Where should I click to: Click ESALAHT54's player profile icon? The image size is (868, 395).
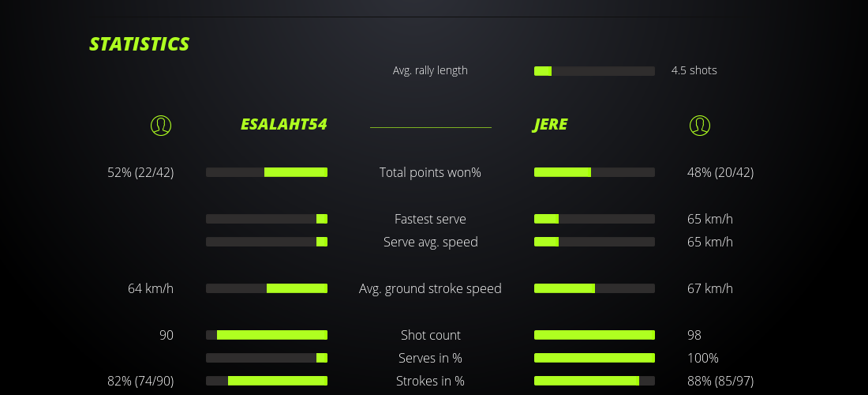click(160, 126)
